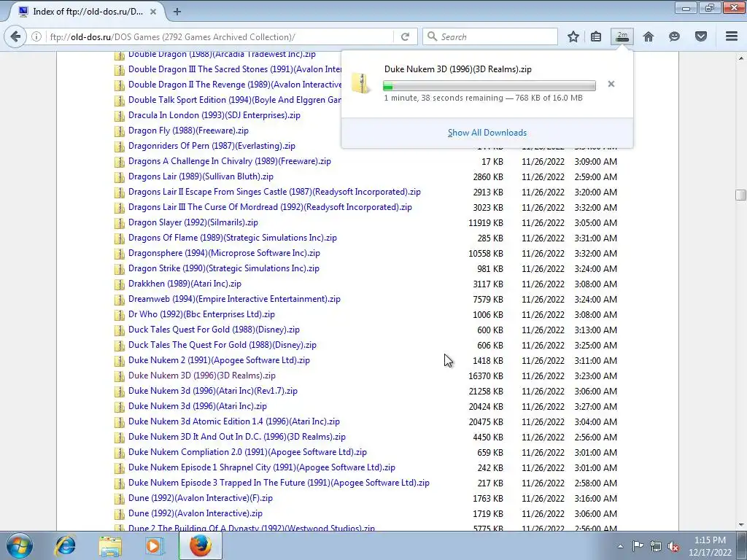
Task: Open the Action Center flag tray icon
Action: pos(638,546)
